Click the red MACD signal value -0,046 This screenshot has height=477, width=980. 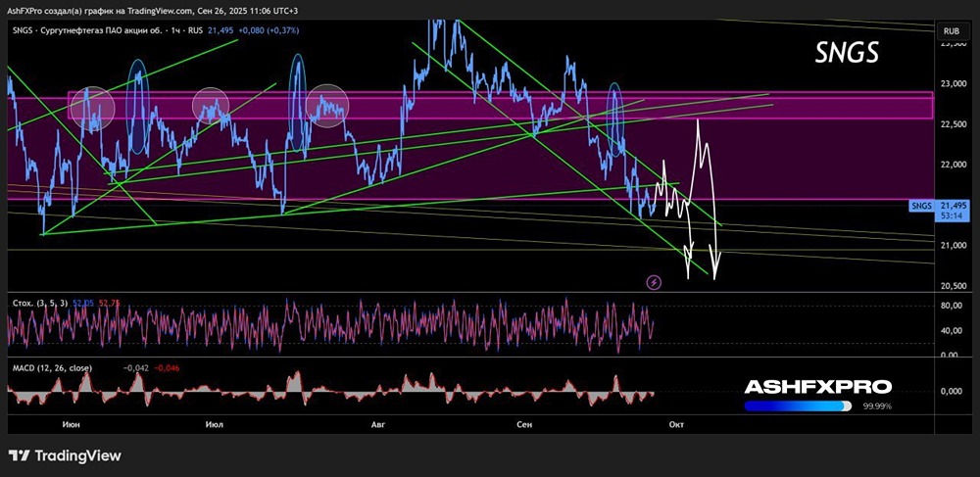click(x=166, y=368)
